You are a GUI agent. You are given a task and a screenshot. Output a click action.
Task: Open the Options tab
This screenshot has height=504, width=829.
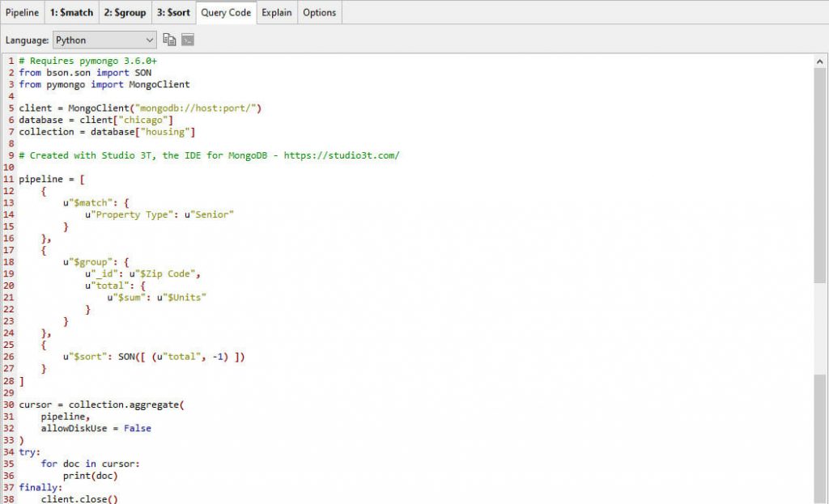tap(319, 12)
